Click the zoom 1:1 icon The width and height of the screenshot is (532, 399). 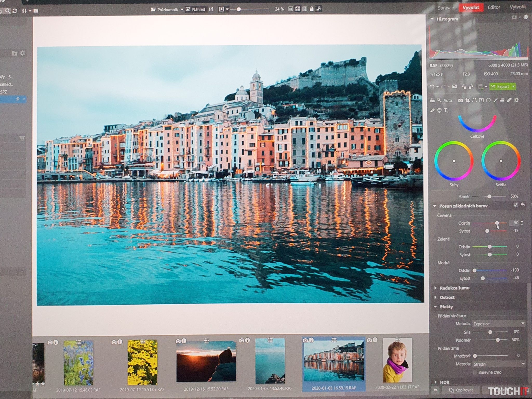291,9
